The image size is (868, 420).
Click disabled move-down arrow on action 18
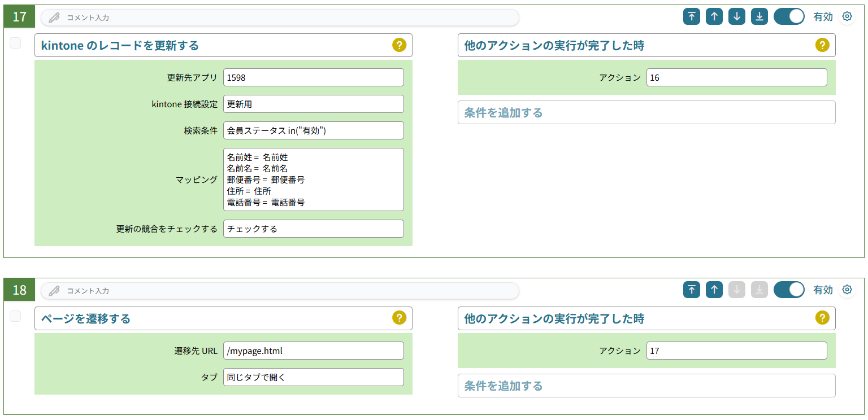737,290
